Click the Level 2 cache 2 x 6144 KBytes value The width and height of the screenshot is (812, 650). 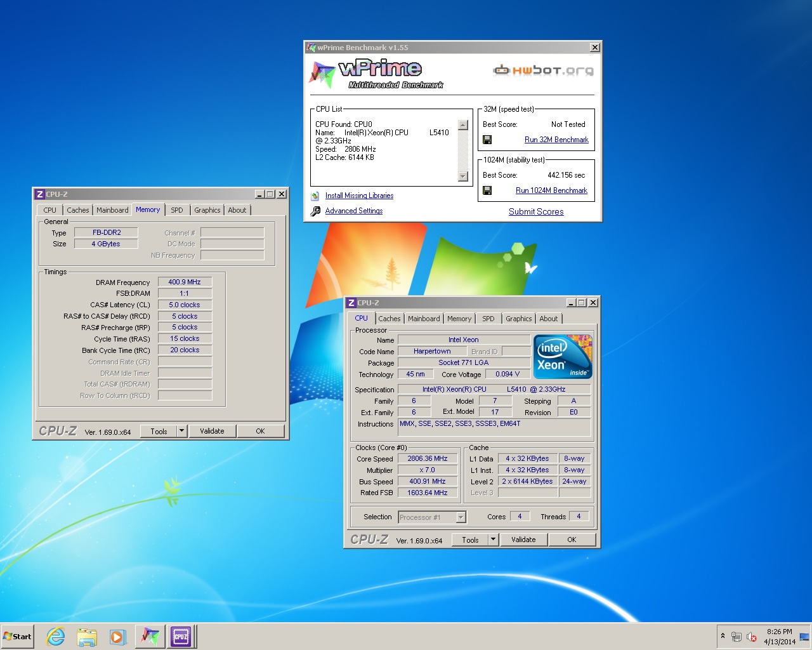(528, 481)
